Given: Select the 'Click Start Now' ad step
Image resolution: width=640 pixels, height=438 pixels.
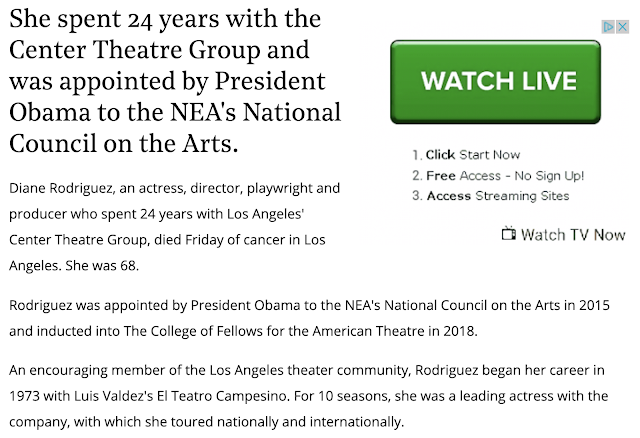Looking at the screenshot, I should 466,155.
